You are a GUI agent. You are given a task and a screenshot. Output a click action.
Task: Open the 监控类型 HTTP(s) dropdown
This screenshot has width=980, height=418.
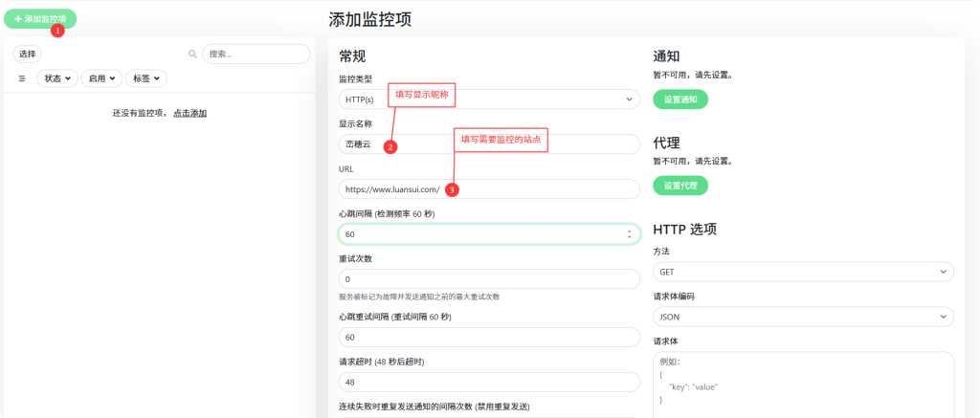pos(489,99)
